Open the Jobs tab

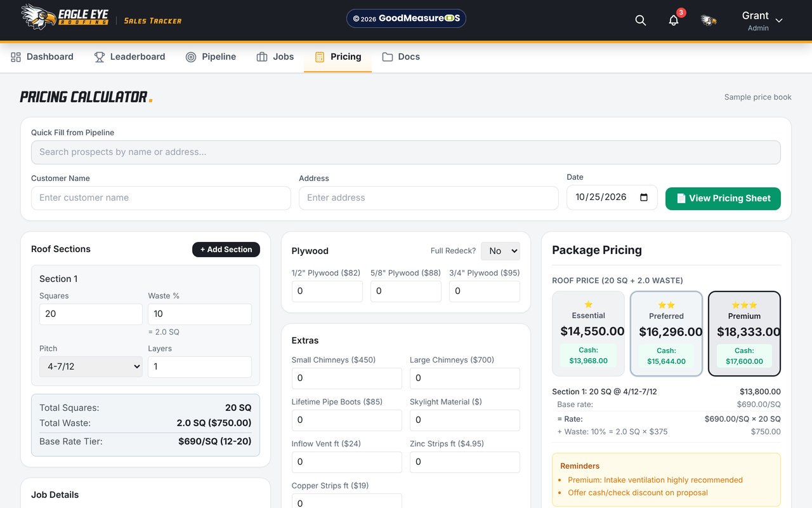click(275, 57)
